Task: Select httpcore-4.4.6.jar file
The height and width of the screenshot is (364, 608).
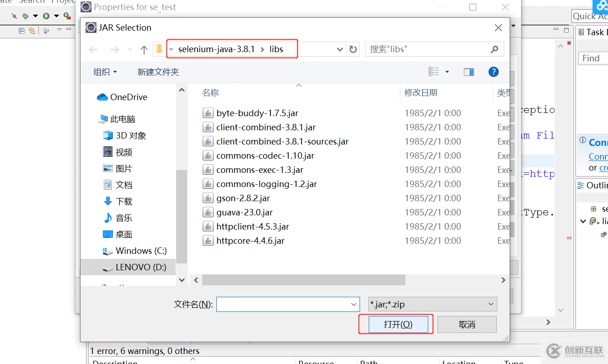Action: pos(250,241)
